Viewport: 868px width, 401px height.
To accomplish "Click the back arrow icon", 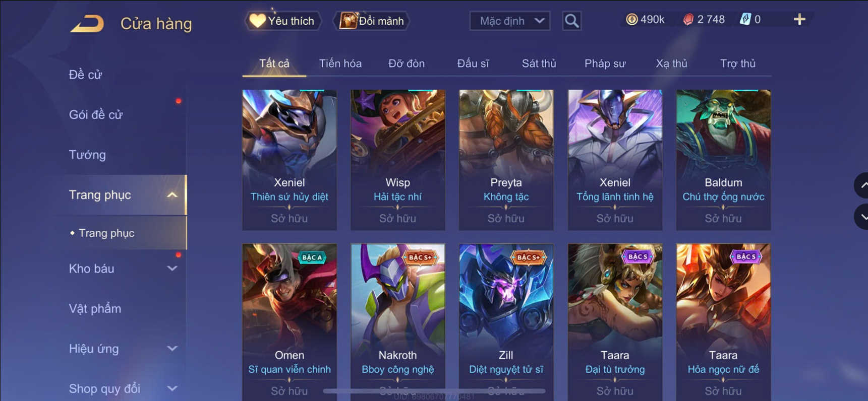I will point(87,23).
